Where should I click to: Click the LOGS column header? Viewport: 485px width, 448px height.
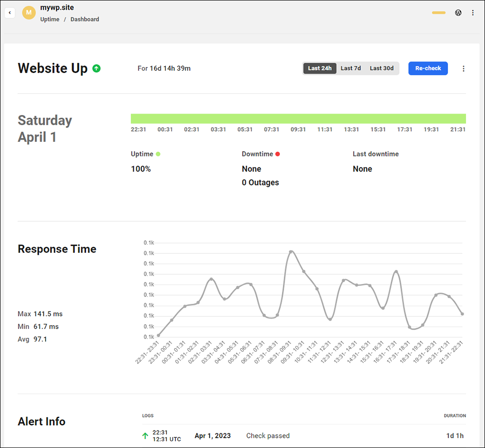pos(148,415)
